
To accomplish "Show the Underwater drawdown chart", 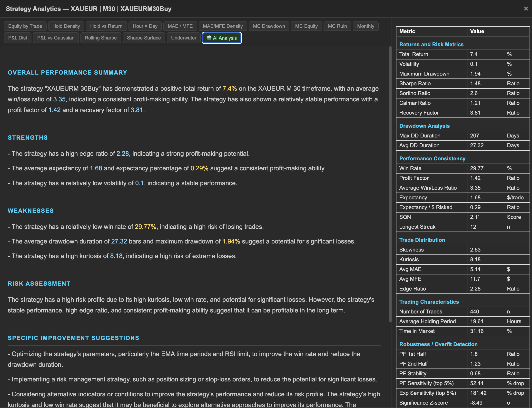I will point(183,38).
